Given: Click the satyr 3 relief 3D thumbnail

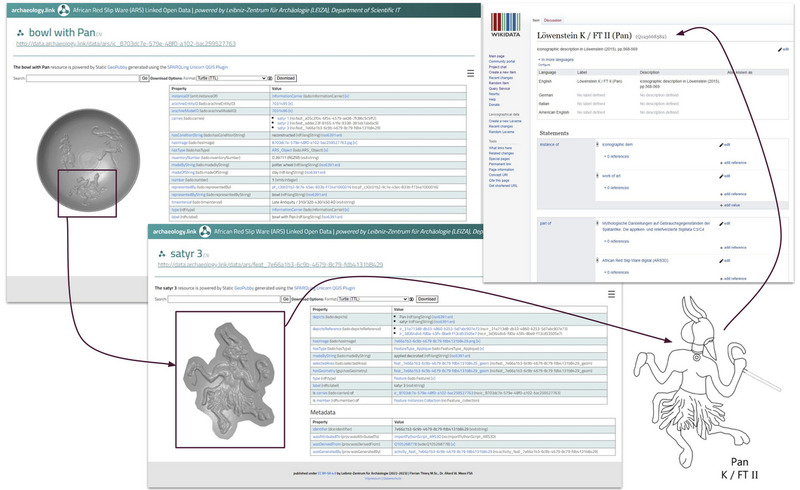Looking at the screenshot, I should pyautogui.click(x=228, y=377).
